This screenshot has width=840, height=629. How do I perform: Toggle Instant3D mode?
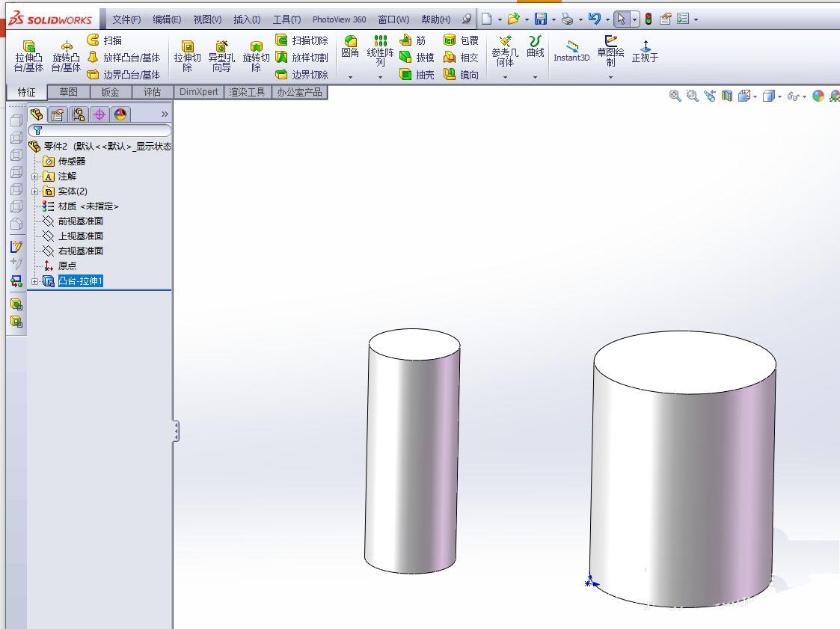tap(571, 52)
